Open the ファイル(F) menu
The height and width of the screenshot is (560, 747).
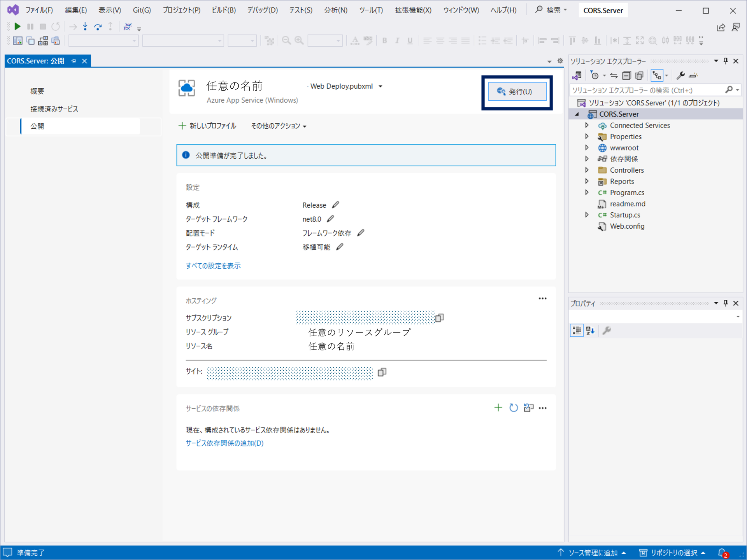pos(39,10)
